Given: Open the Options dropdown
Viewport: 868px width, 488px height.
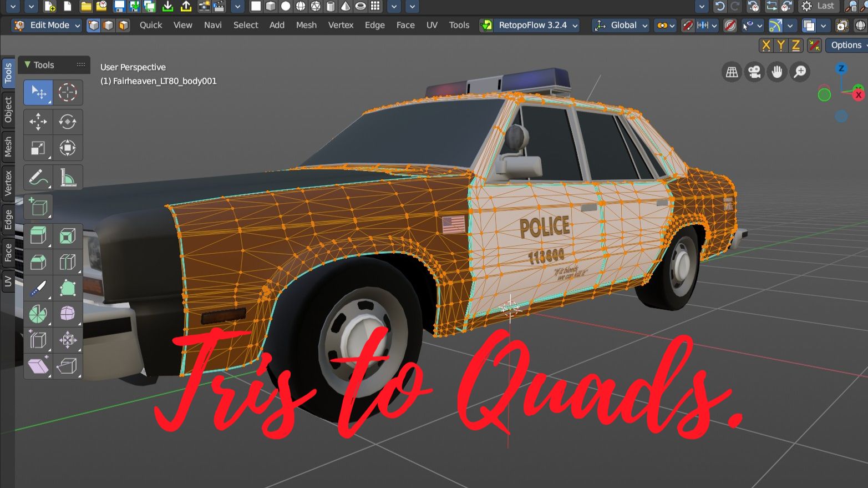Looking at the screenshot, I should tap(847, 46).
